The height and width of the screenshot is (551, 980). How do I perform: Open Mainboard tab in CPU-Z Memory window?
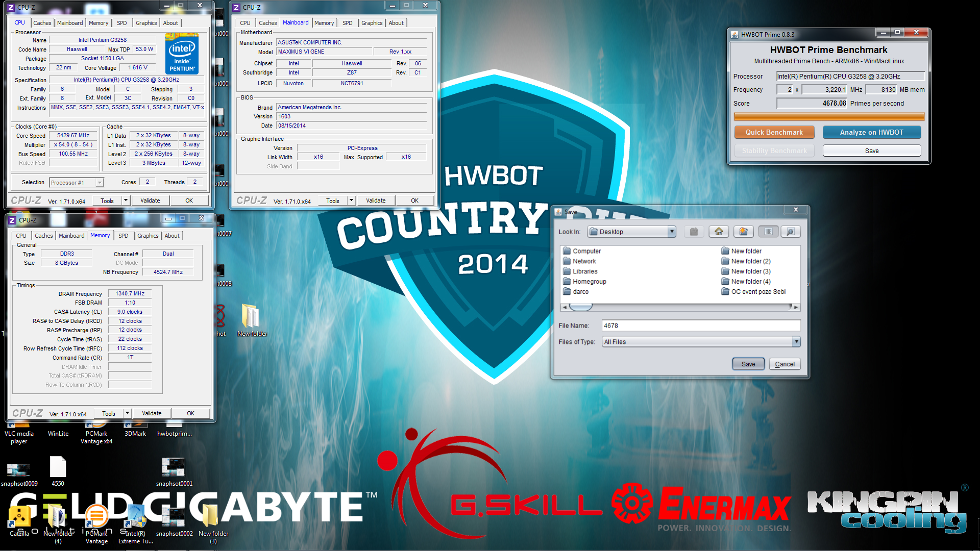tap(71, 236)
